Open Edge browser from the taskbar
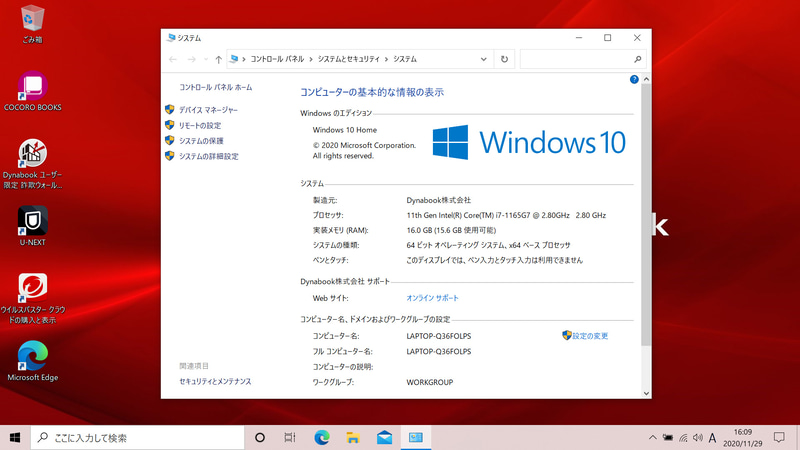 click(x=321, y=438)
